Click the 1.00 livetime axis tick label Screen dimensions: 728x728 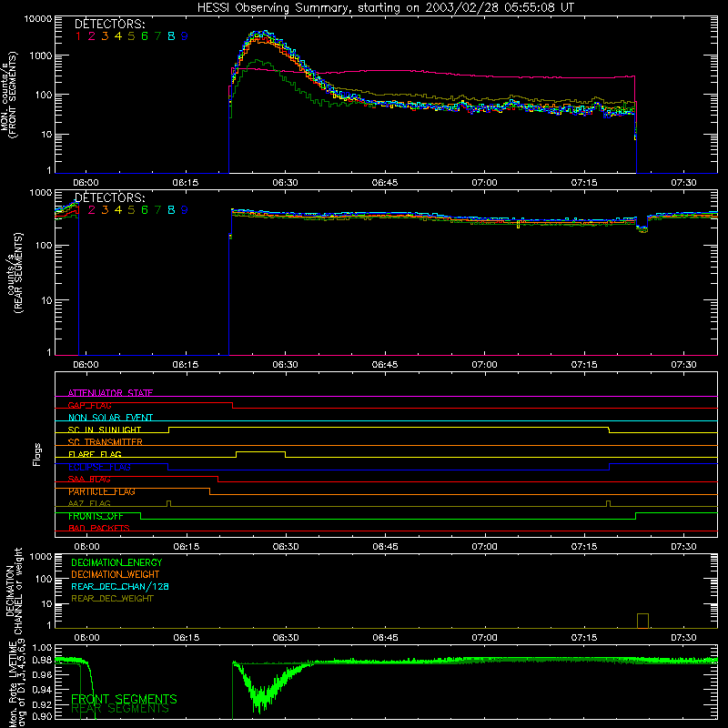pyautogui.click(x=42, y=647)
